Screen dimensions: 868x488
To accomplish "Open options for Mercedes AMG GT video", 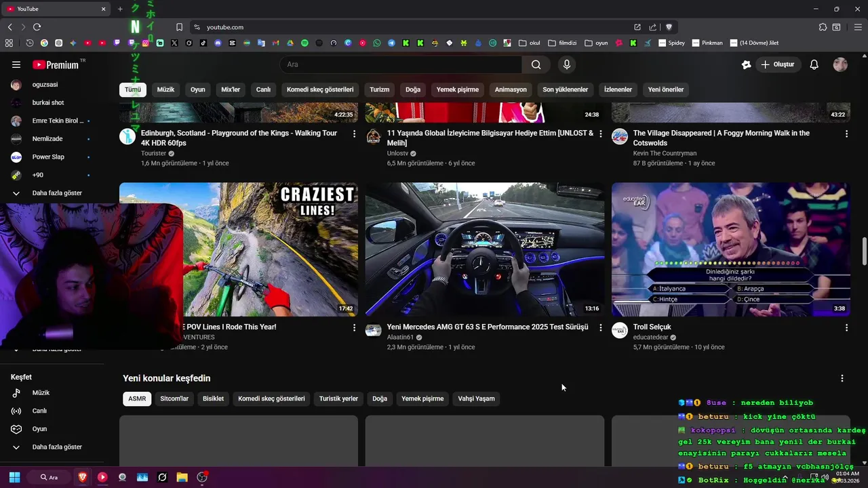I will click(600, 327).
